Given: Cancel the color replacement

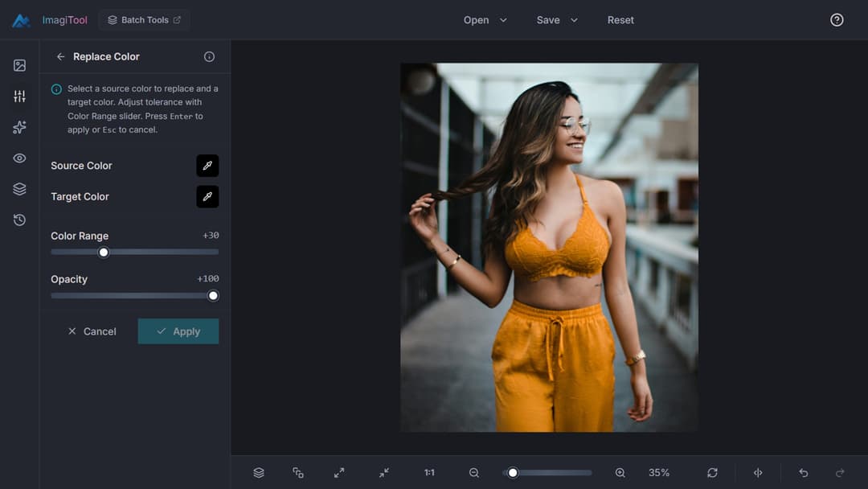Looking at the screenshot, I should tap(92, 331).
